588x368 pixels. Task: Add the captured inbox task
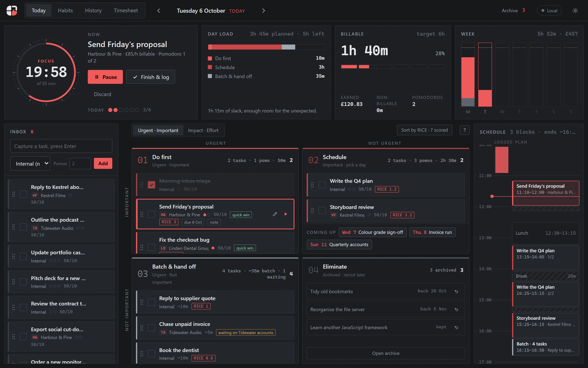pos(103,163)
